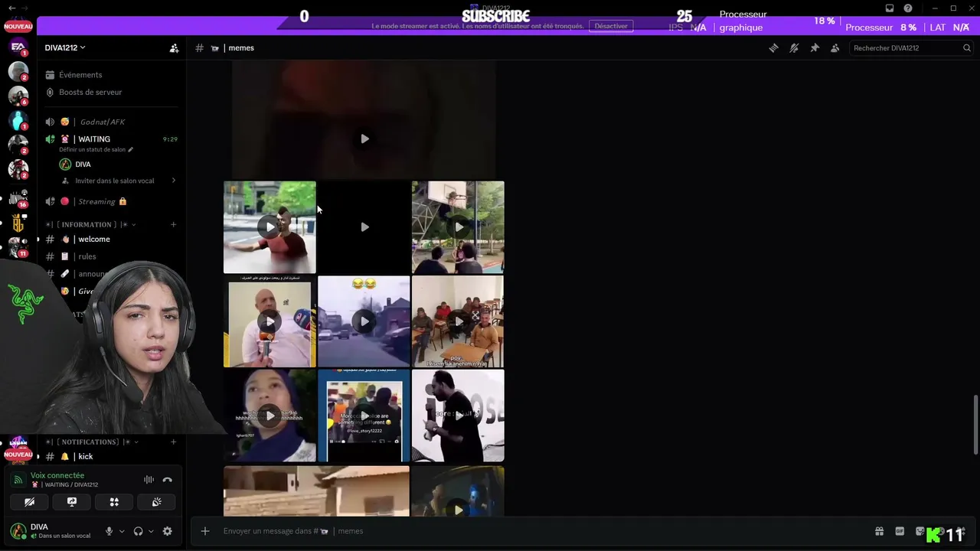Image resolution: width=980 pixels, height=551 pixels.
Task: Toggle camera on in voice panel
Action: (30, 502)
